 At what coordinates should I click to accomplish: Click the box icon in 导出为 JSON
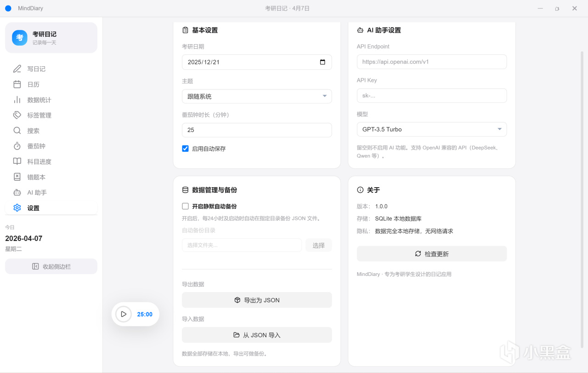pyautogui.click(x=237, y=300)
